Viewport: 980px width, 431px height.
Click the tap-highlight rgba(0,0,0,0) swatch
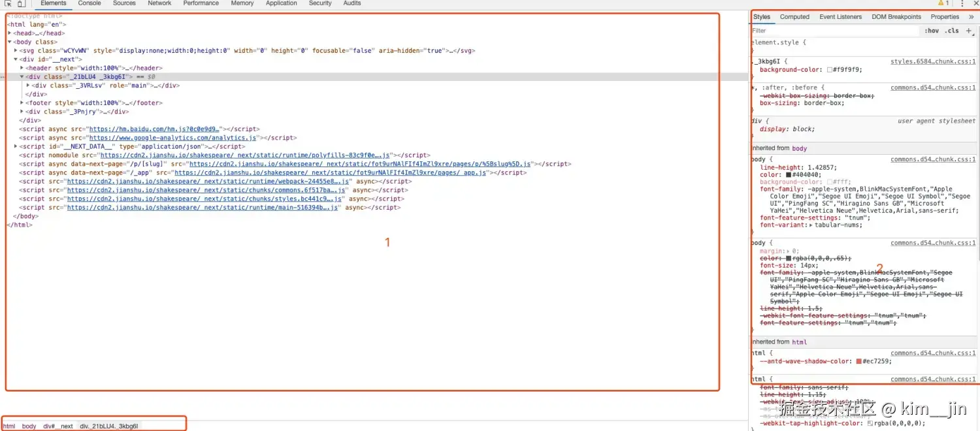point(870,424)
